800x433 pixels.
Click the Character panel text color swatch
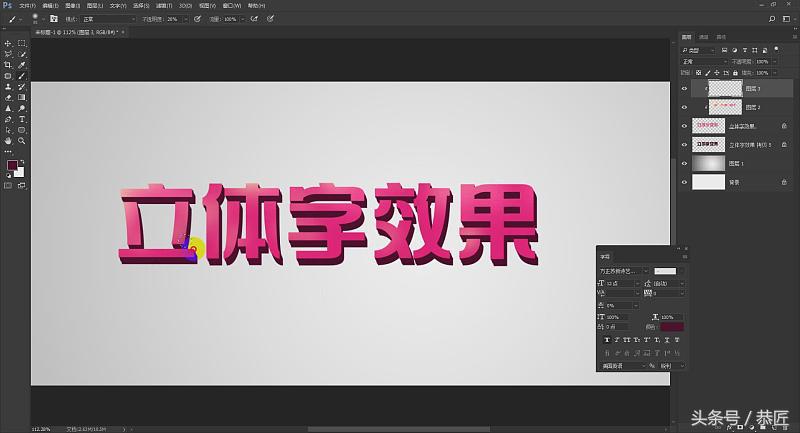[672, 326]
